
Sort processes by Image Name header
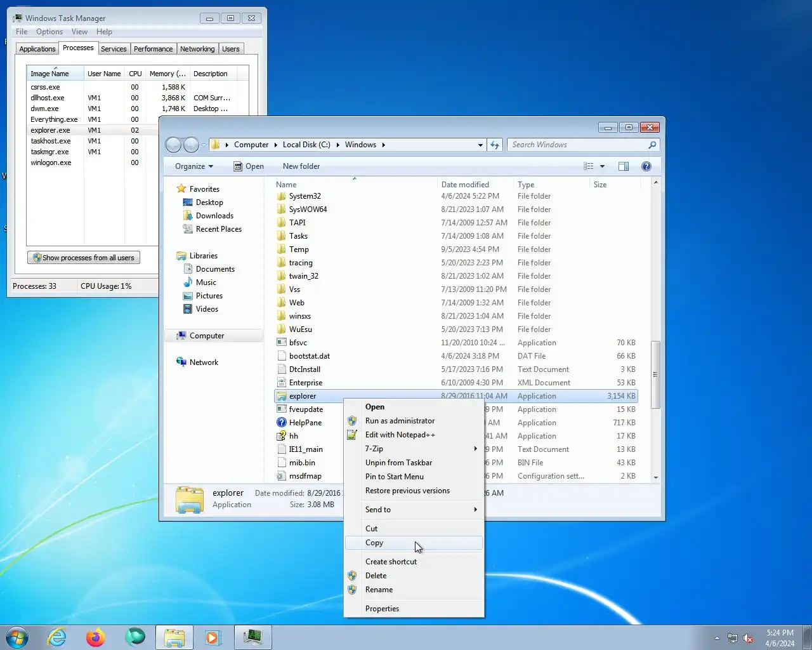coord(55,74)
